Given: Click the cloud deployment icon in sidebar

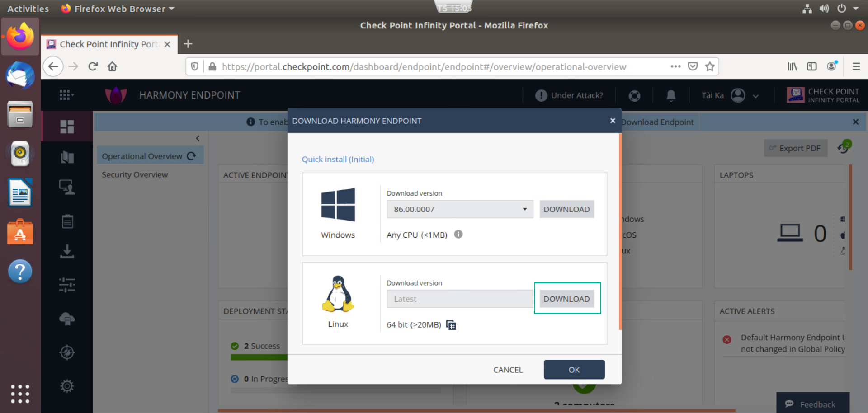Looking at the screenshot, I should [x=67, y=319].
